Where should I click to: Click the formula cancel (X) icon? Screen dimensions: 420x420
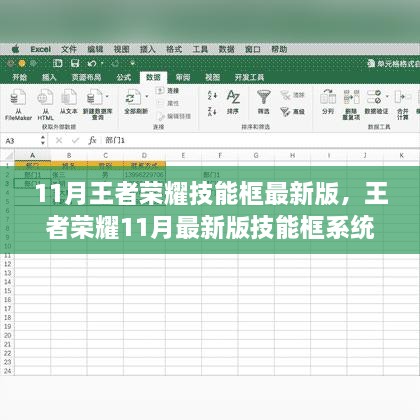[x=59, y=141]
